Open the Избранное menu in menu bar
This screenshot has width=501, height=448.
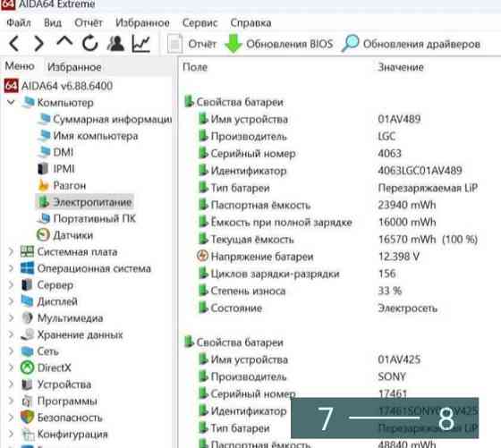click(x=142, y=23)
